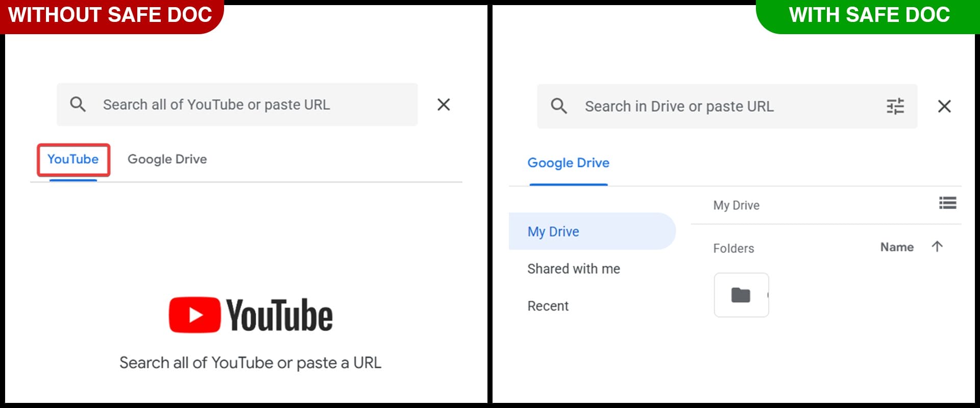Click the YouTube search magnifier icon
Screen dimensions: 980x408
[x=78, y=105]
